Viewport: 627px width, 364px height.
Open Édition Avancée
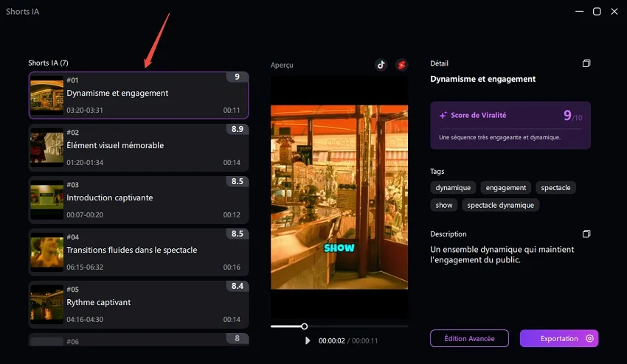[x=469, y=338]
